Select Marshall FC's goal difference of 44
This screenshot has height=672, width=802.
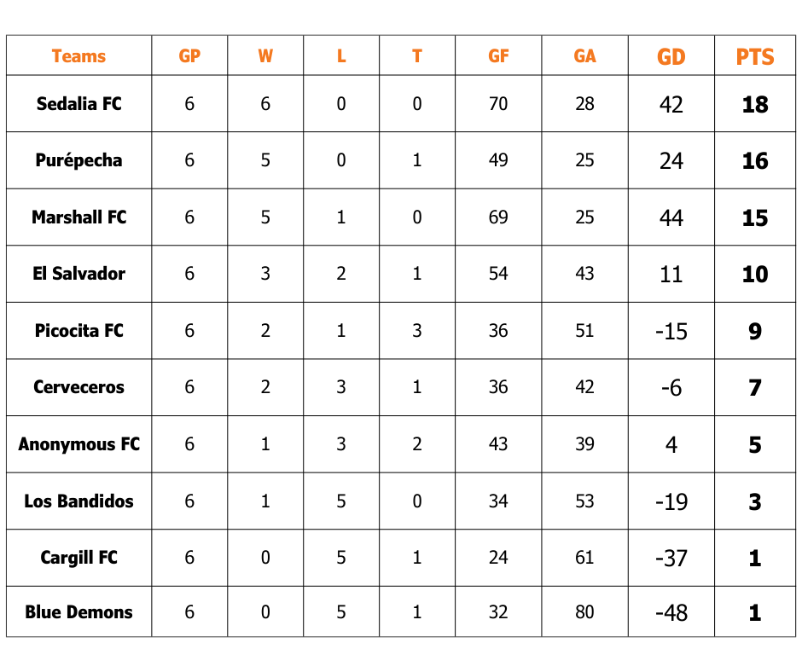(671, 218)
